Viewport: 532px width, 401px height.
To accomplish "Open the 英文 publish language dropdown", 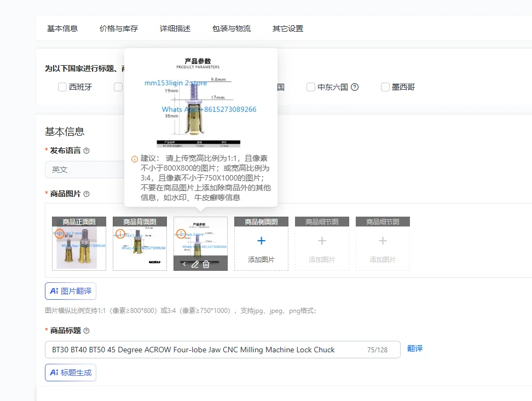I will (85, 170).
